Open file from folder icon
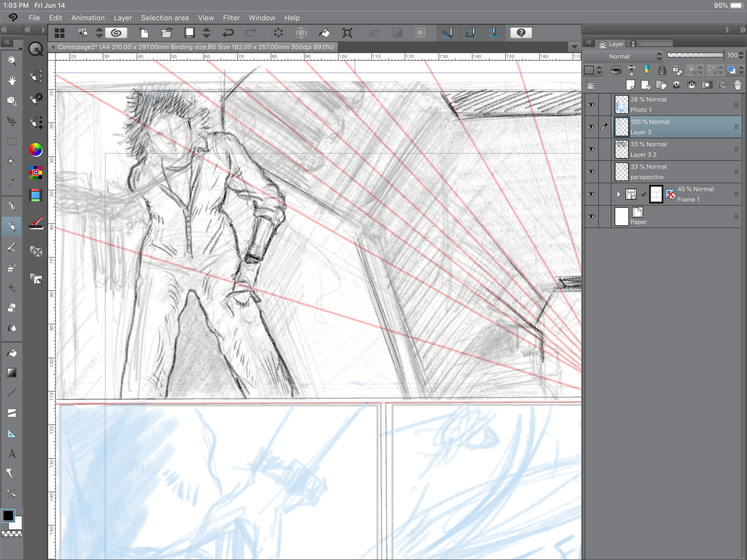Image resolution: width=747 pixels, height=560 pixels. pos(166,33)
